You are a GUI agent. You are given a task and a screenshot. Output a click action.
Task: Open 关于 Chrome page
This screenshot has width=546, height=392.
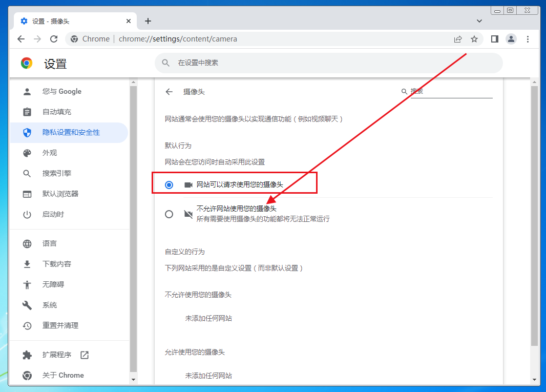[x=69, y=376]
